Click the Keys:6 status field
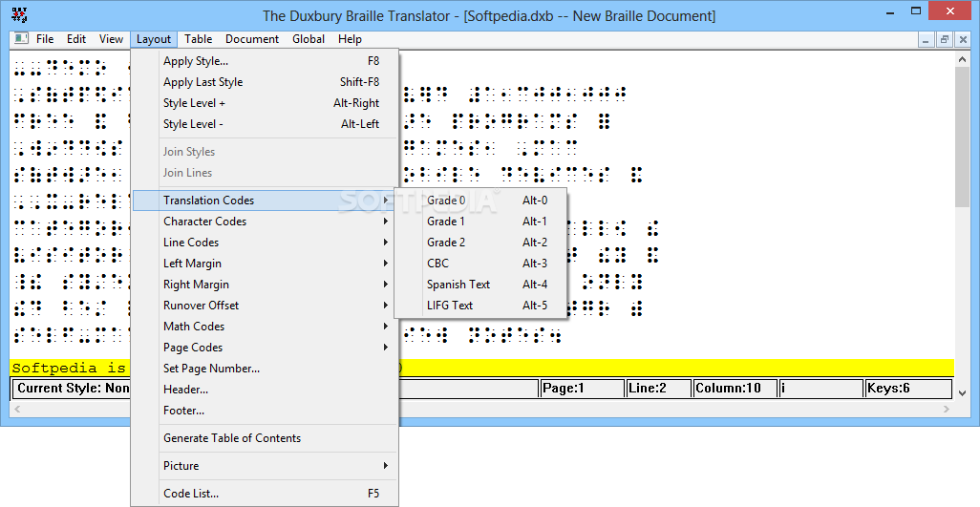 click(x=908, y=389)
